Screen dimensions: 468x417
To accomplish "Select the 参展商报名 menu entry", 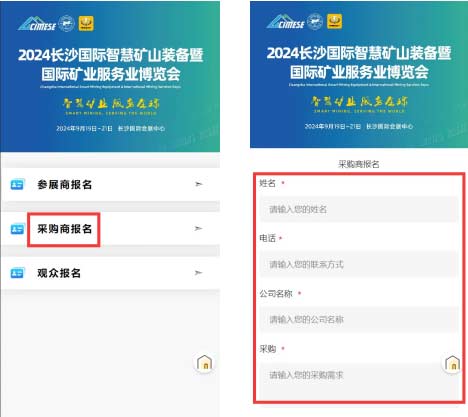I will pyautogui.click(x=110, y=184).
